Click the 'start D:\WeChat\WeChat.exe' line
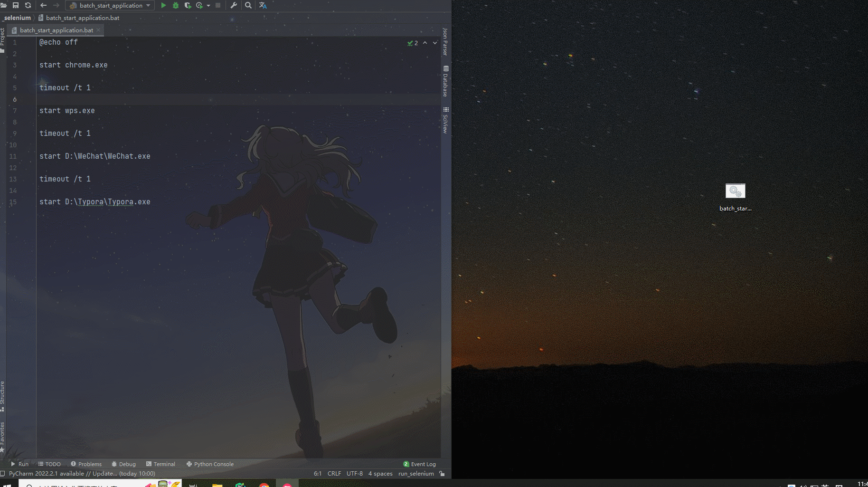This screenshot has height=487, width=868. tap(95, 156)
